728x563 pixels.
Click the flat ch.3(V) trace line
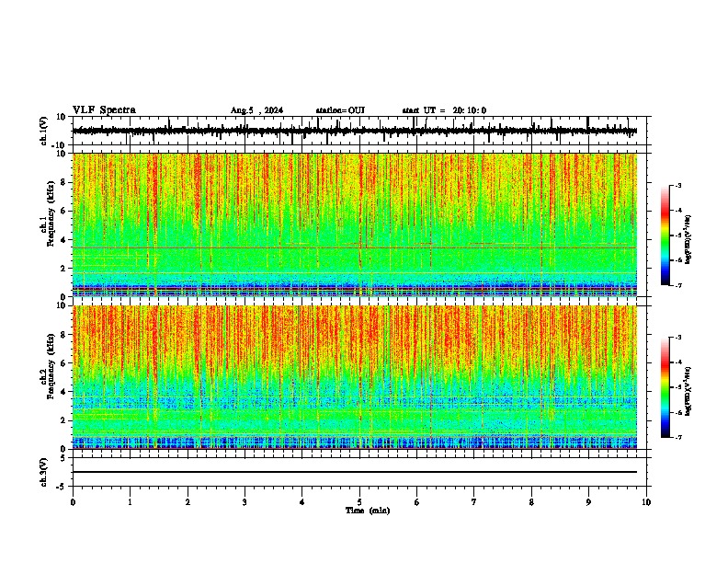click(x=355, y=472)
